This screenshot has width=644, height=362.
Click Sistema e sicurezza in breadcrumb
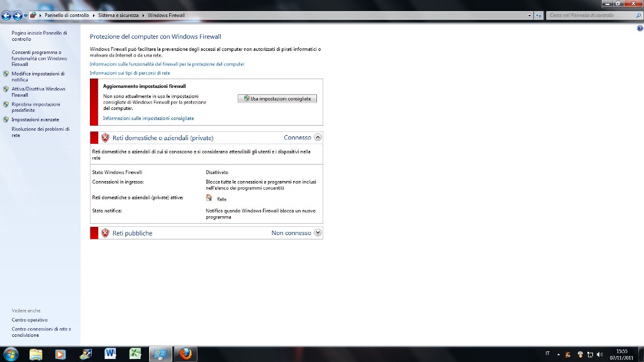118,15
